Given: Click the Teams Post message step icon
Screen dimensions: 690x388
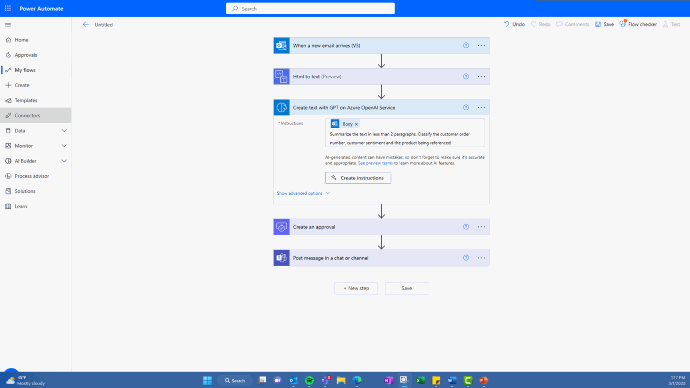Looking at the screenshot, I should pos(282,258).
